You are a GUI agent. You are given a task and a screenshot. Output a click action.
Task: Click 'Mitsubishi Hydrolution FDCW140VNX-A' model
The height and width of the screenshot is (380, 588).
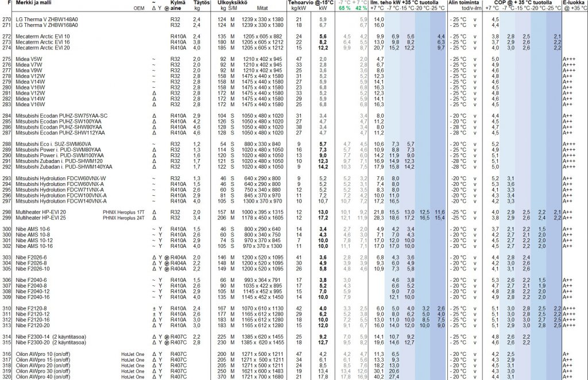coord(61,201)
